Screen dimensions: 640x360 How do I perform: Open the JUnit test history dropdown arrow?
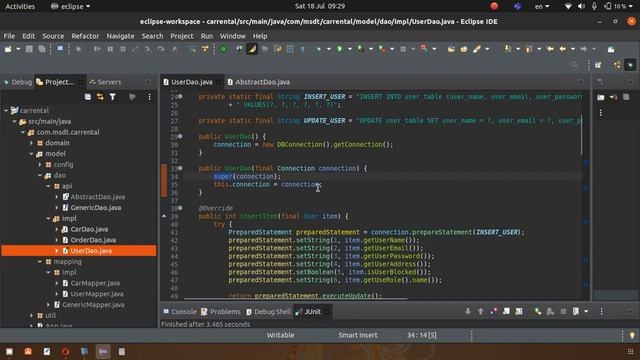point(586,311)
